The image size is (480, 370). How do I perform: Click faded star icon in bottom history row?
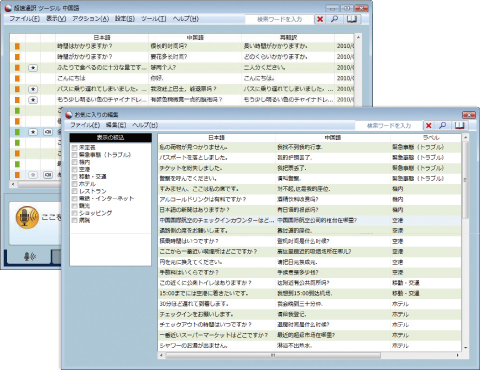coord(33,175)
